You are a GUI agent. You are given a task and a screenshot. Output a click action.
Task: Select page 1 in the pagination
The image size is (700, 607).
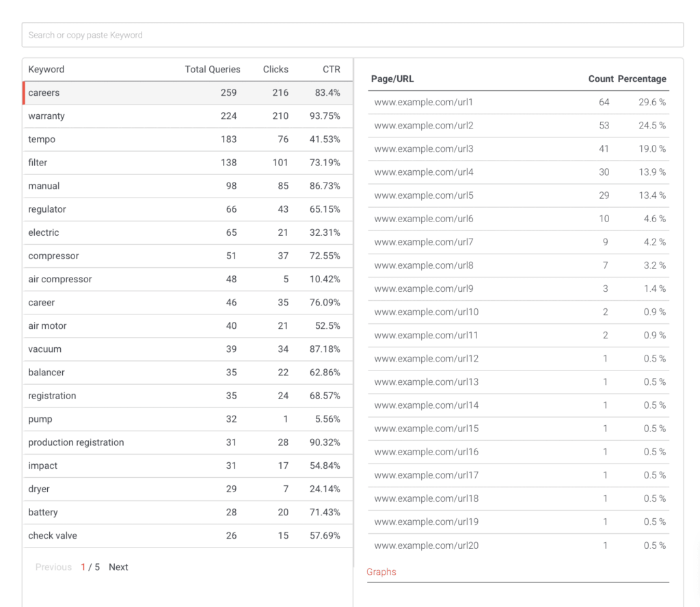(83, 567)
